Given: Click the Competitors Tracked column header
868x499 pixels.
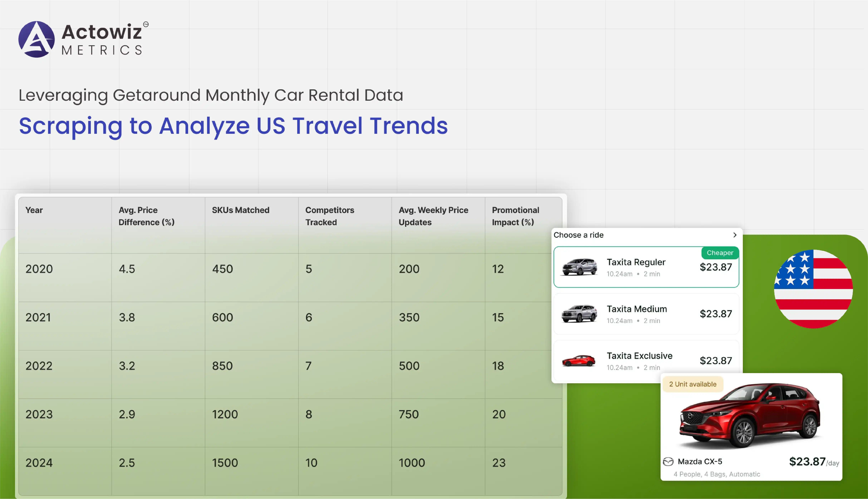Looking at the screenshot, I should pos(329,216).
